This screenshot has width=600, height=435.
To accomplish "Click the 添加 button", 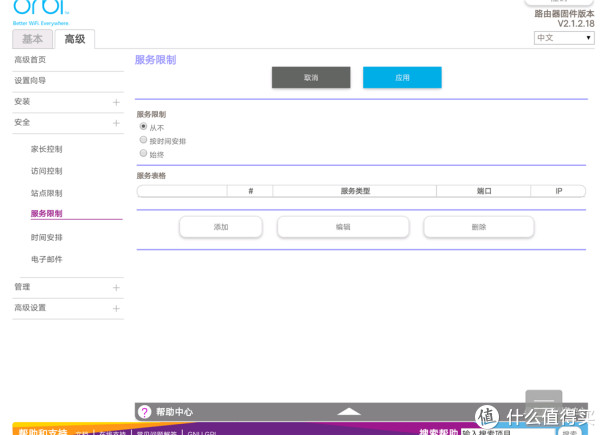I will (221, 227).
